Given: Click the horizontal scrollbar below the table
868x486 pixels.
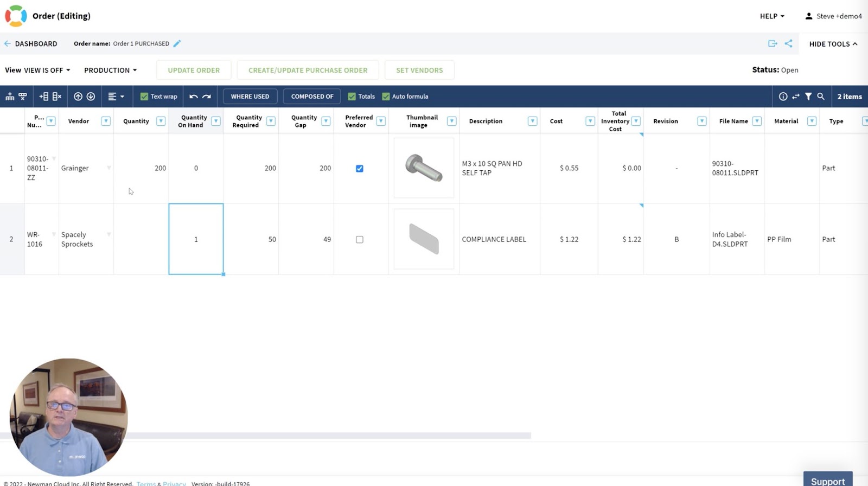Looking at the screenshot, I should click(266, 436).
